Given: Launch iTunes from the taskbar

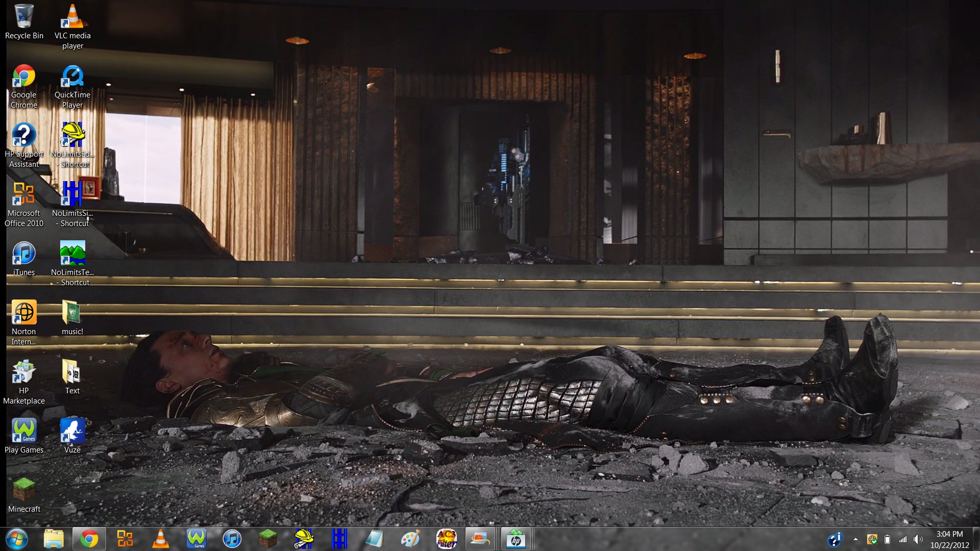Looking at the screenshot, I should 232,539.
